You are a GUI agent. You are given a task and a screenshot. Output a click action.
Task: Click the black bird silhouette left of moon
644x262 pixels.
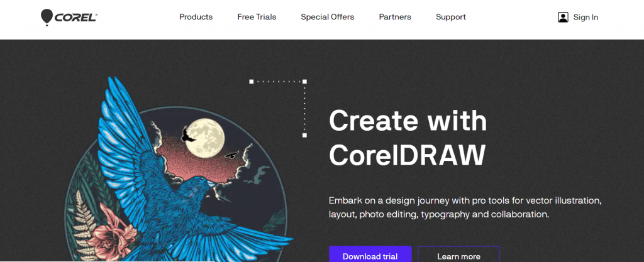coord(187,133)
